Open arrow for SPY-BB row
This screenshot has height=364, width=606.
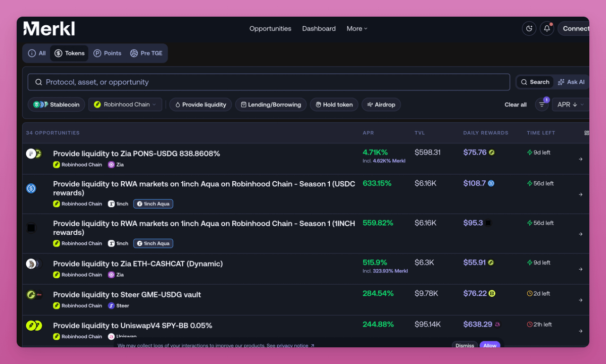[x=581, y=331]
